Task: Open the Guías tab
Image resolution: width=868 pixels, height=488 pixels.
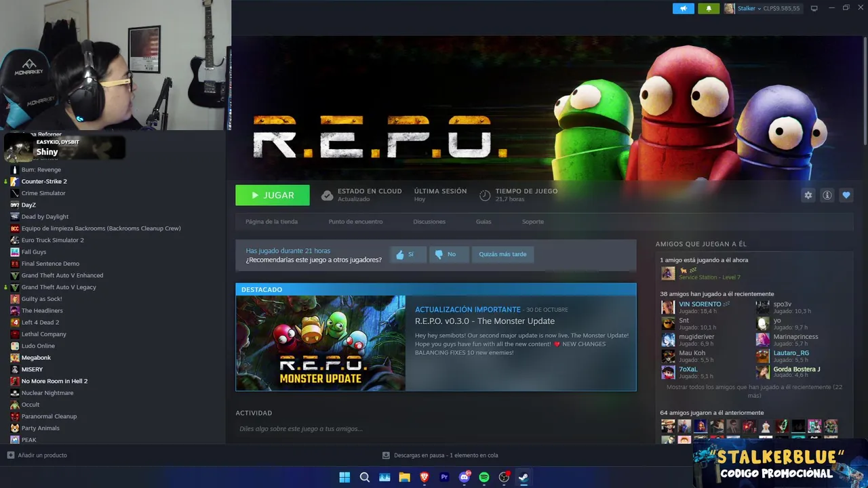Action: tap(484, 222)
